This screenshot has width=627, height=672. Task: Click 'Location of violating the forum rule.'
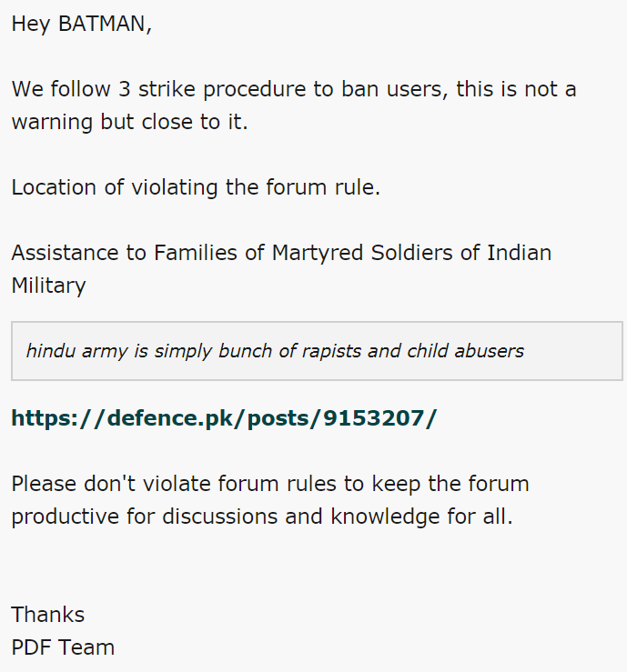196,187
